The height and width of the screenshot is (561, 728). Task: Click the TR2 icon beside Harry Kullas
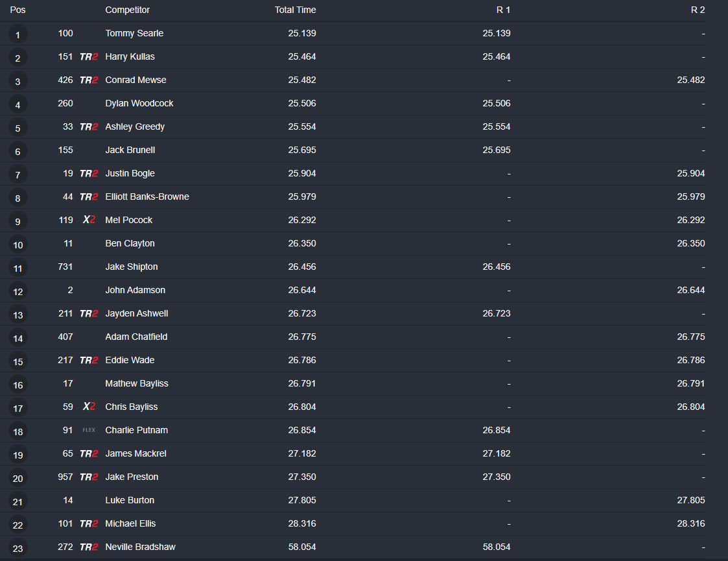89,57
